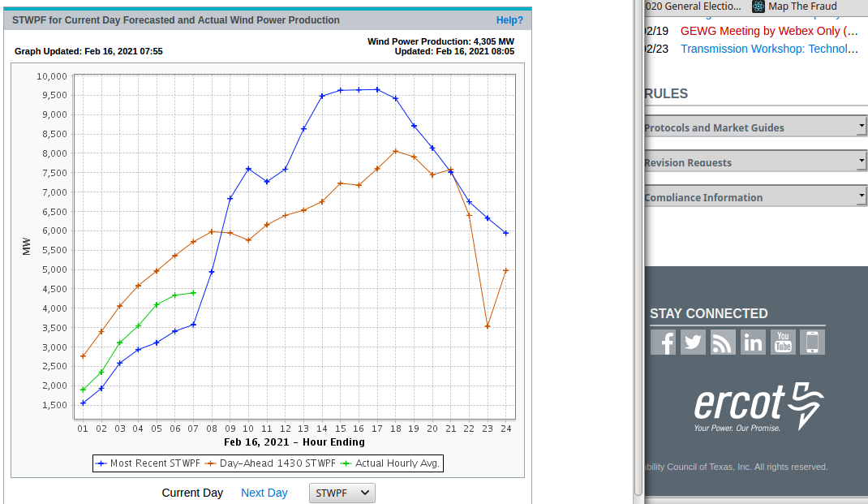
Task: Click the Day-Ahead STWPF point at hour 23
Action: click(x=488, y=327)
